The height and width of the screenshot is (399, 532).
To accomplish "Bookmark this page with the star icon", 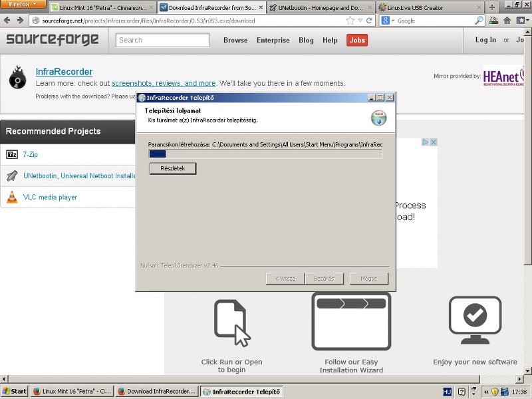I will pos(350,21).
